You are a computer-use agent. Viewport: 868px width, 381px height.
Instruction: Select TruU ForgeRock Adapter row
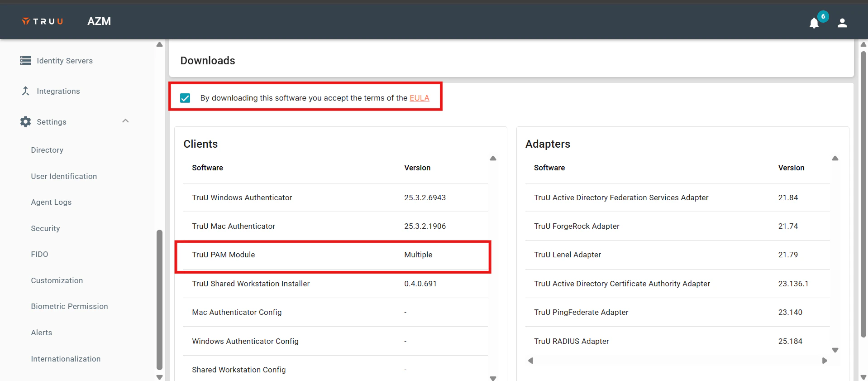click(x=677, y=226)
